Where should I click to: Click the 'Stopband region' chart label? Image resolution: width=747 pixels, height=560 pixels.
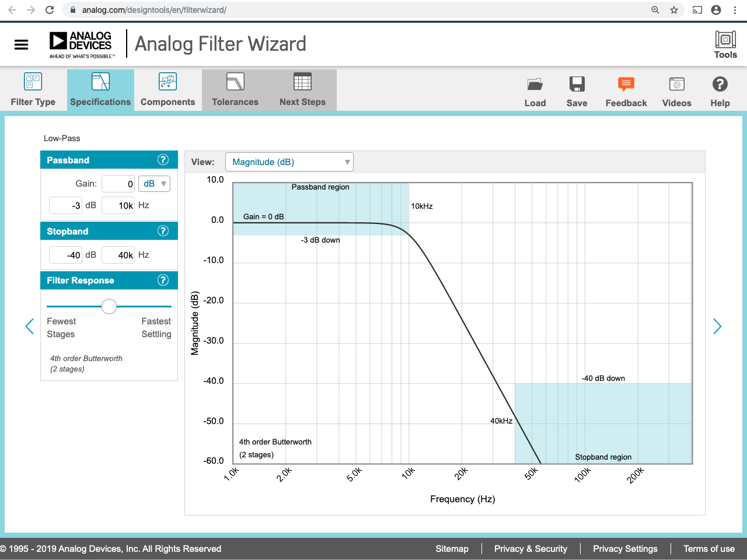click(x=603, y=457)
